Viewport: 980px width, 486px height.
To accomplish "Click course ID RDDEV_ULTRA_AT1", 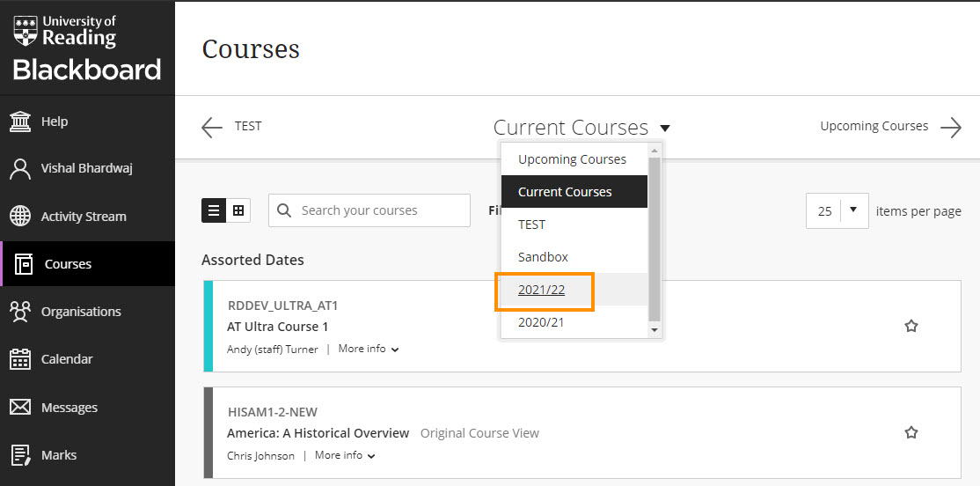I will pos(283,306).
